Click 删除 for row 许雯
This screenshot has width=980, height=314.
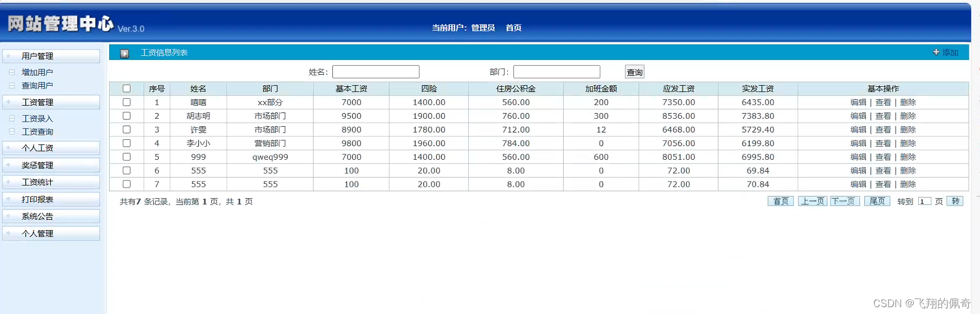point(908,130)
